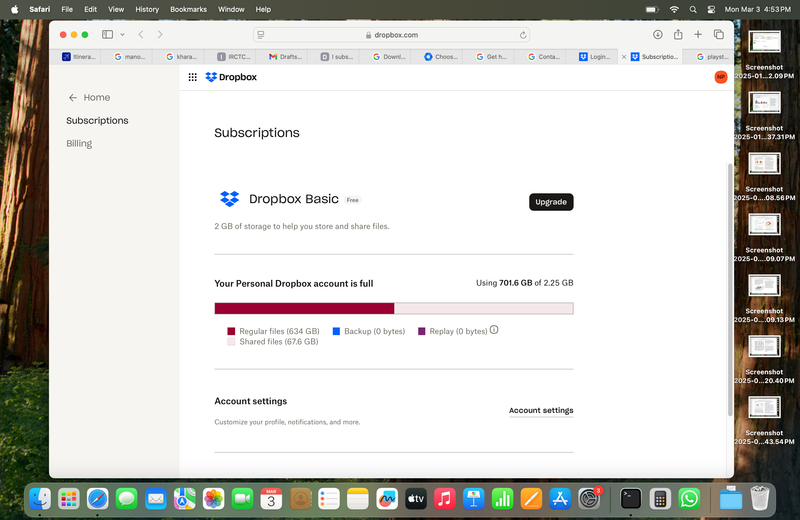Viewport: 800px width, 520px height.
Task: Open Music from the Dock
Action: pyautogui.click(x=444, y=499)
